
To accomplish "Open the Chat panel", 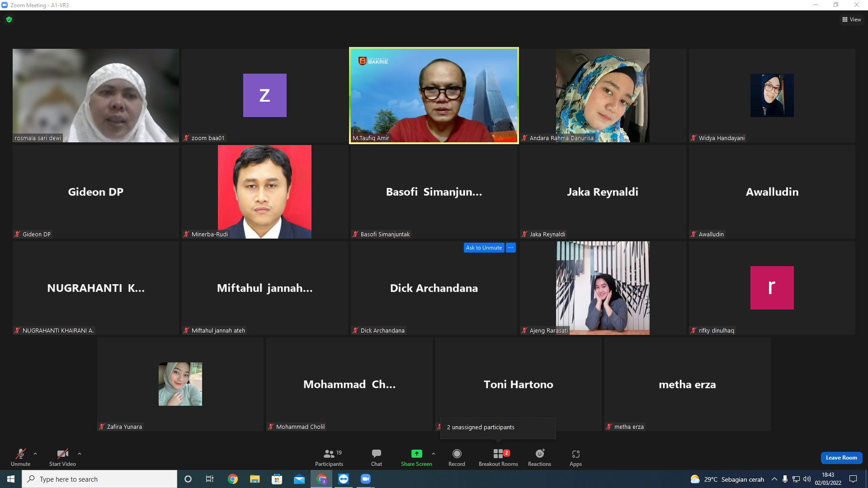I will point(377,457).
